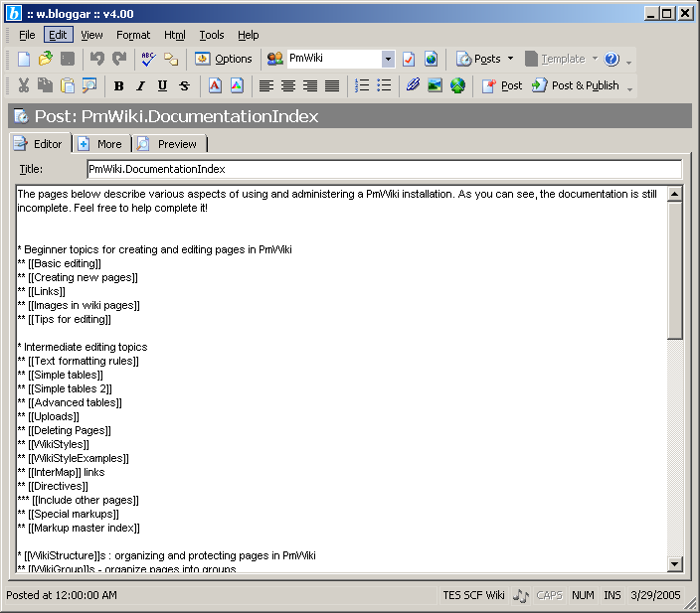
Task: Open formatting toolbar overflow chevron
Action: [629, 89]
